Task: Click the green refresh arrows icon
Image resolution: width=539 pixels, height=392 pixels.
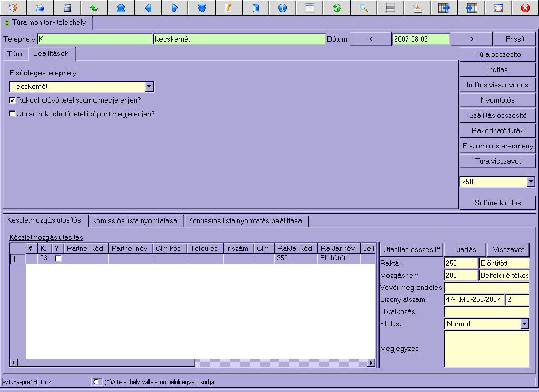Action: 336,8
